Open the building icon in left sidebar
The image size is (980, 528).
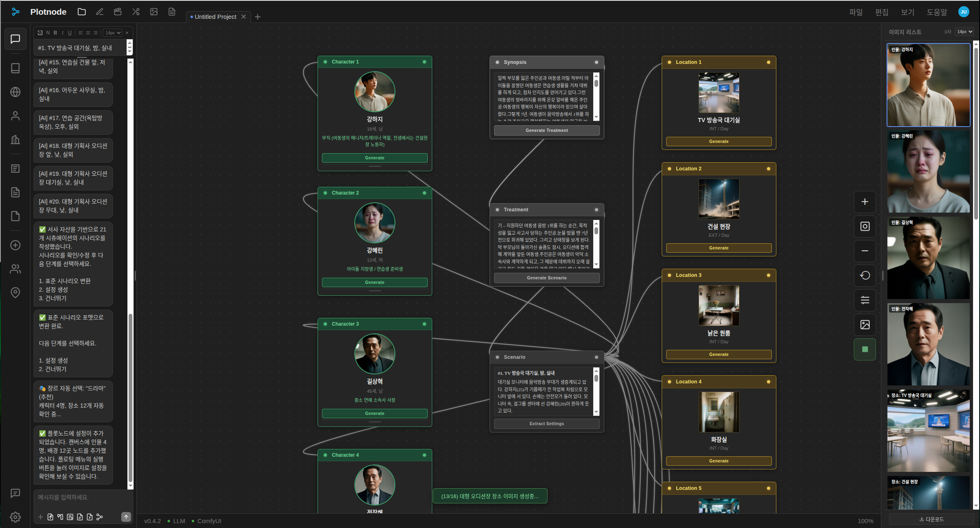click(15, 140)
